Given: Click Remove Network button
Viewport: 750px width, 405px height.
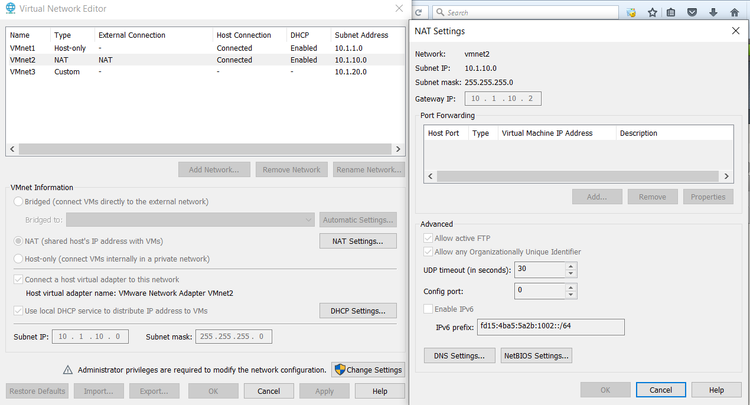Looking at the screenshot, I should pos(291,170).
